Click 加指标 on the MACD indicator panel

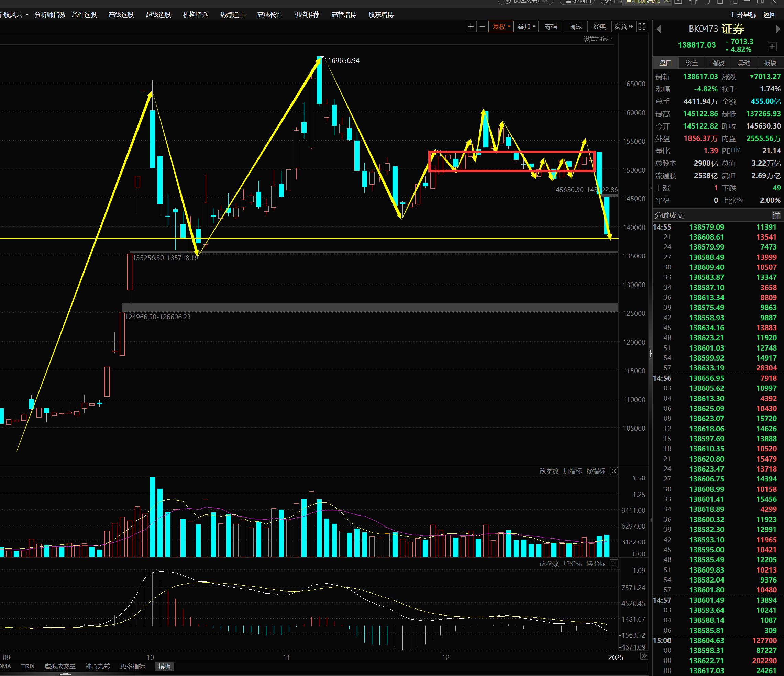(x=572, y=563)
